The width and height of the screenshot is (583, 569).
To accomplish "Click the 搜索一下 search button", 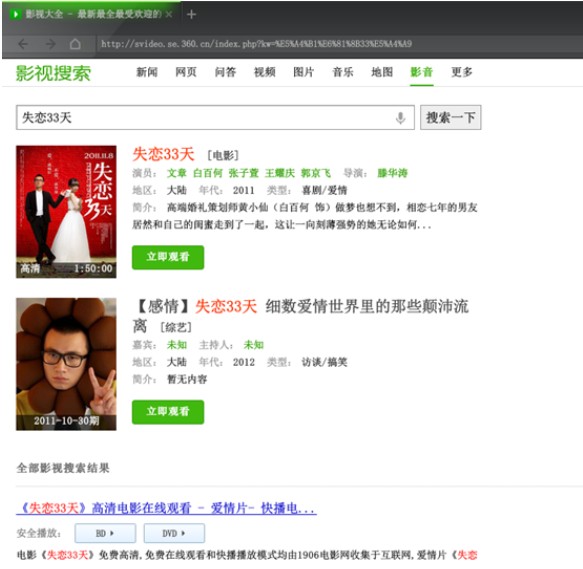I will 451,118.
